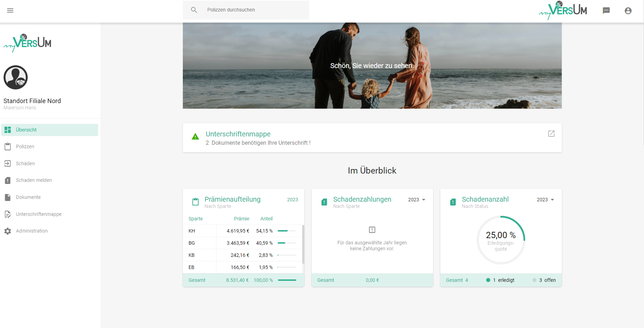Select Schaden melden menu entry
Screen dimensions: 644x328
pyautogui.click(x=50, y=180)
